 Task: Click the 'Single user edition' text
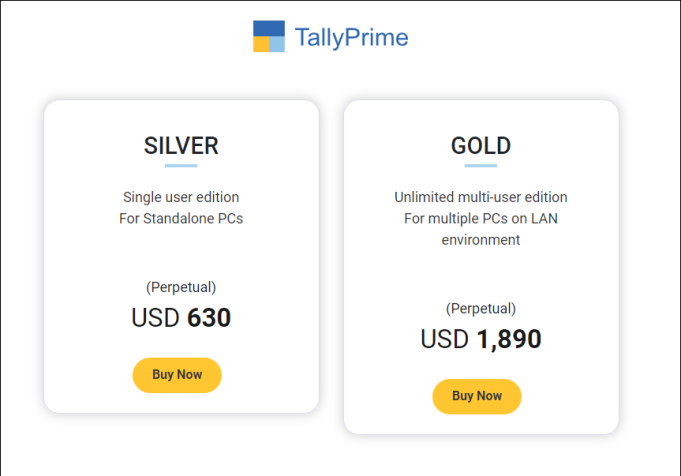[x=181, y=197]
